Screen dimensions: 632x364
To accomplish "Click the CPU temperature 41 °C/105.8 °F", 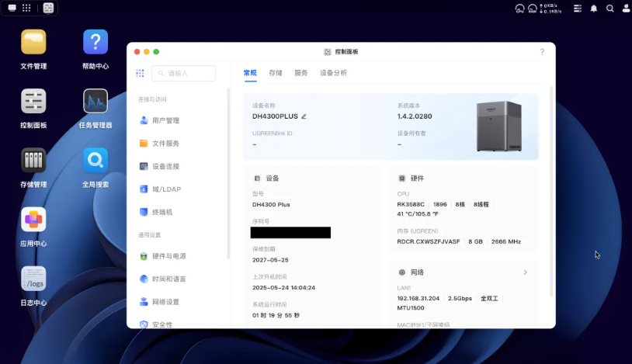I will tap(418, 214).
